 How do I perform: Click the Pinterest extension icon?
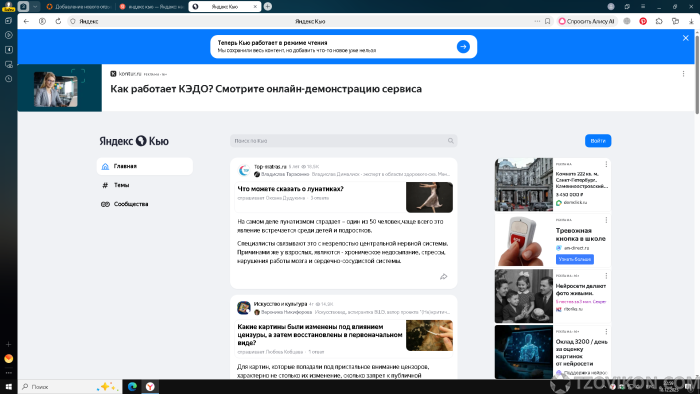643,21
